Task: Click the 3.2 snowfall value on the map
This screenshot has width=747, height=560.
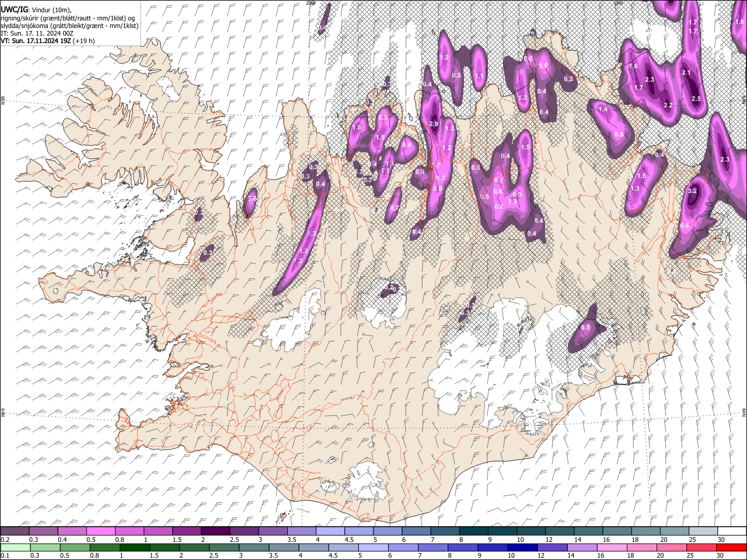Action: (x=693, y=191)
